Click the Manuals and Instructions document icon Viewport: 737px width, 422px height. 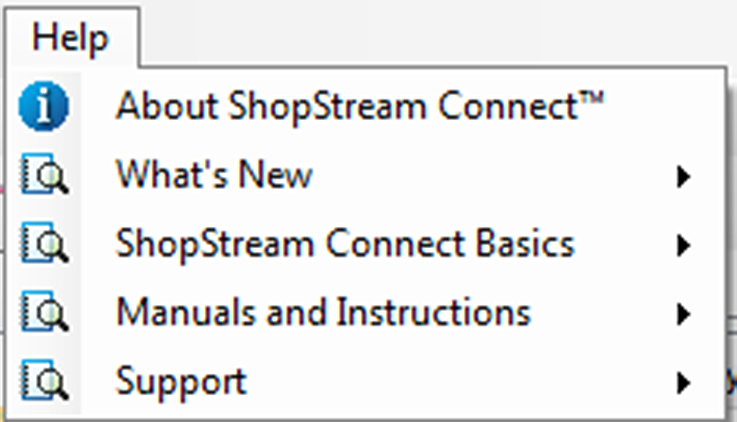(x=43, y=313)
